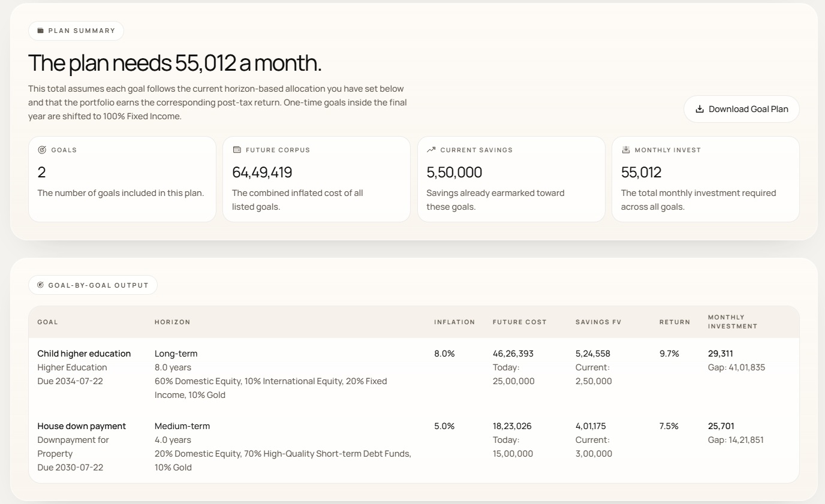Click the Current Savings value 5,50,000
Image resolution: width=825 pixels, height=504 pixels.
tap(454, 173)
